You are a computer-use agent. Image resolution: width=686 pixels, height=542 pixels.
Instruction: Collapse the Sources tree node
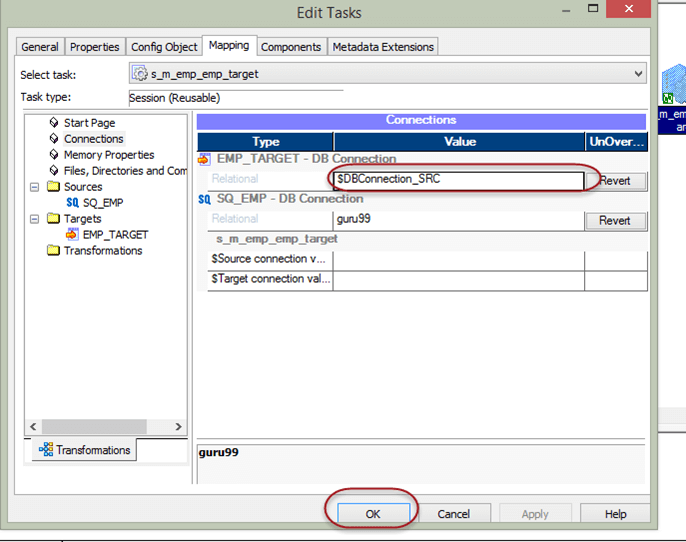[35, 187]
